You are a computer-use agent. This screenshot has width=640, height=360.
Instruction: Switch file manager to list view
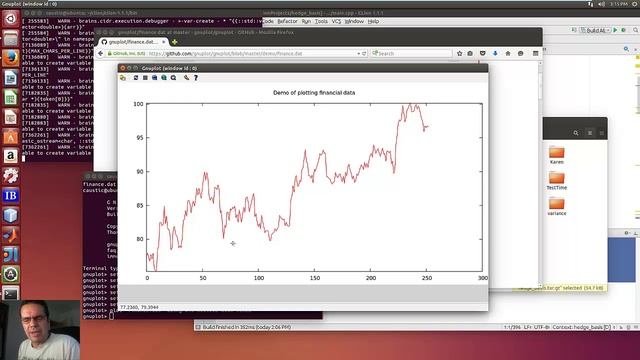[590, 133]
